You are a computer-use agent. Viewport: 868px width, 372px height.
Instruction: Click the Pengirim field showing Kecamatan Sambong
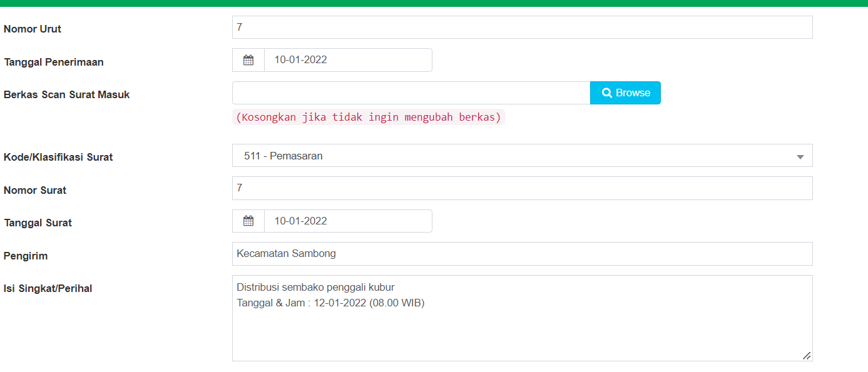(522, 253)
